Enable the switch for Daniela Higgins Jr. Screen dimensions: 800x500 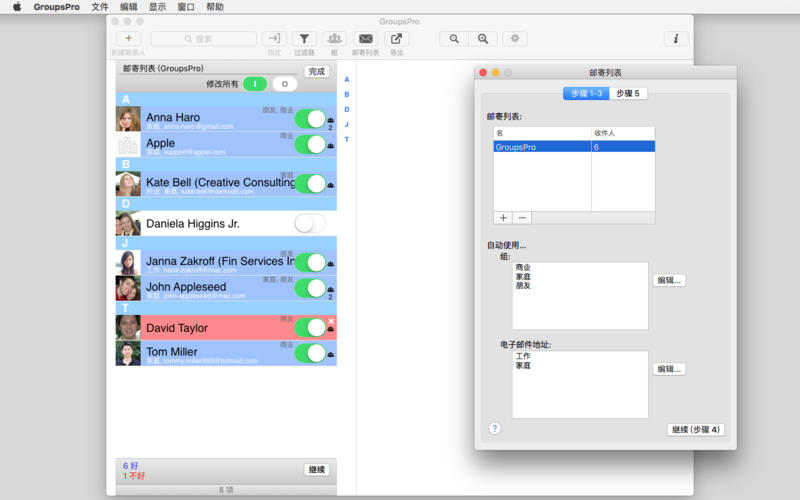click(x=310, y=223)
